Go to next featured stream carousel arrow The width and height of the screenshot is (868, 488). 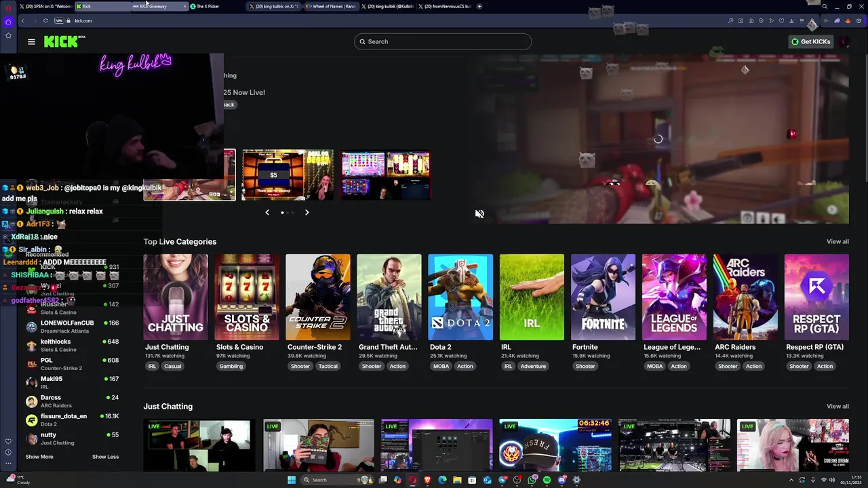[307, 212]
